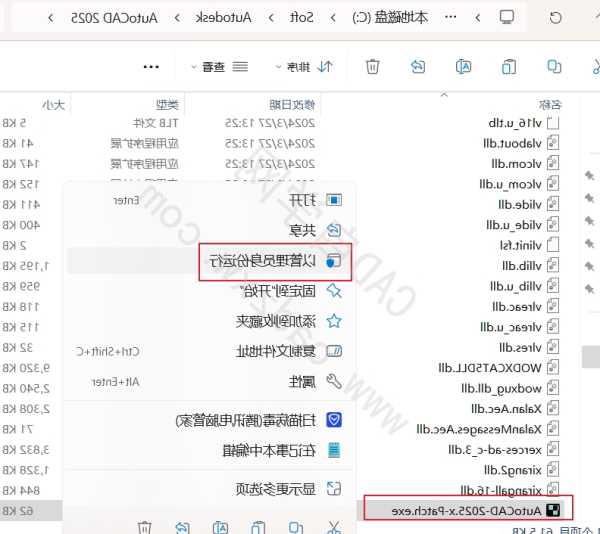Open the 查看 view dropdown

pos(220,67)
